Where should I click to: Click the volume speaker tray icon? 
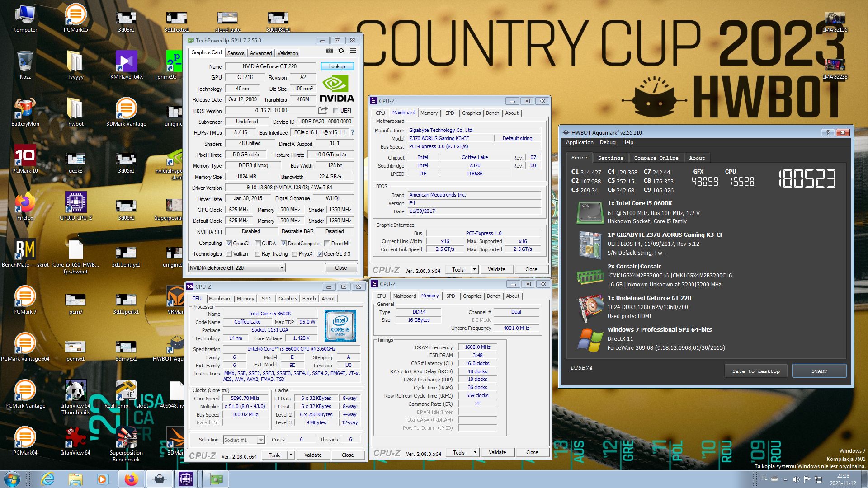point(796,479)
